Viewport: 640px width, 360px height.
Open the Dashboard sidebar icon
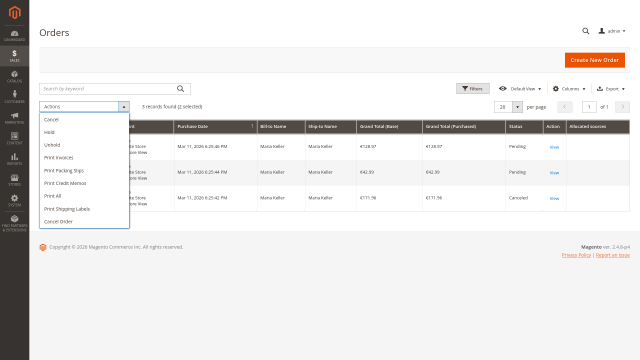14,36
